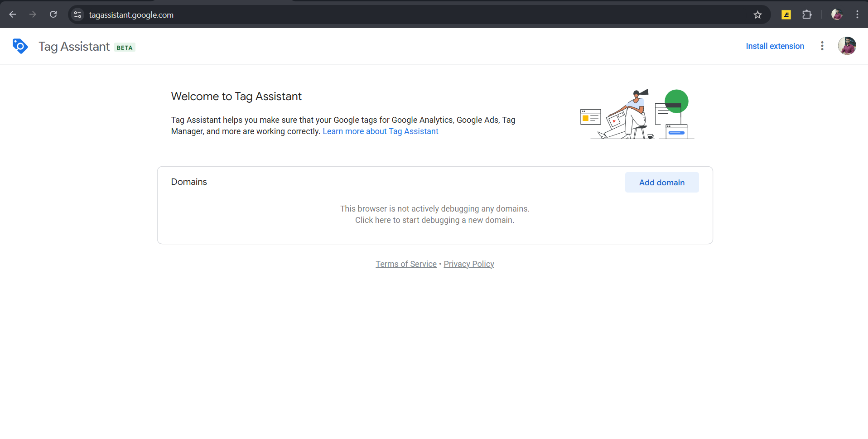View site information icon in address bar
Screen dimensions: 868x439
(x=78, y=15)
